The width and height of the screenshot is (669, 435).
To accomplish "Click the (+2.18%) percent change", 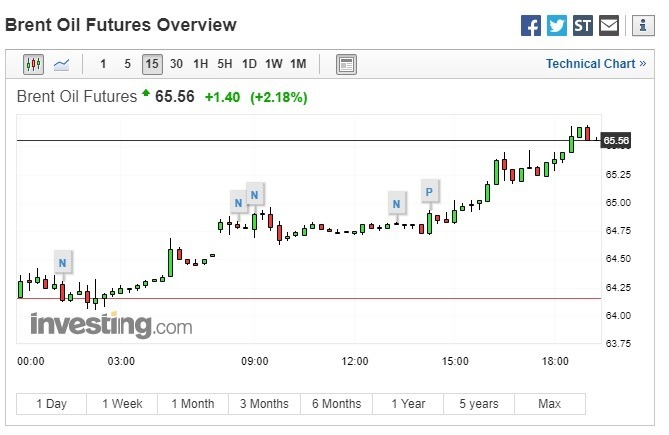I will click(279, 97).
